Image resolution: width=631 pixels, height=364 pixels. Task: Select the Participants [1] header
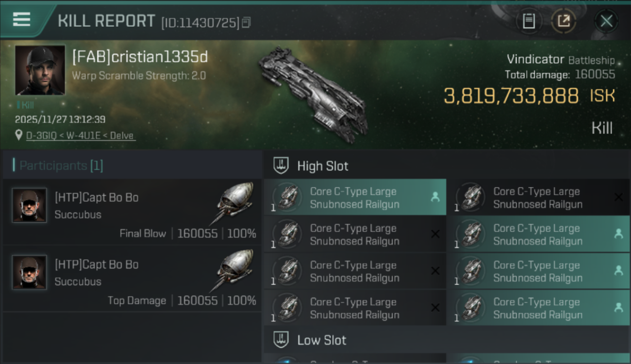click(x=61, y=165)
